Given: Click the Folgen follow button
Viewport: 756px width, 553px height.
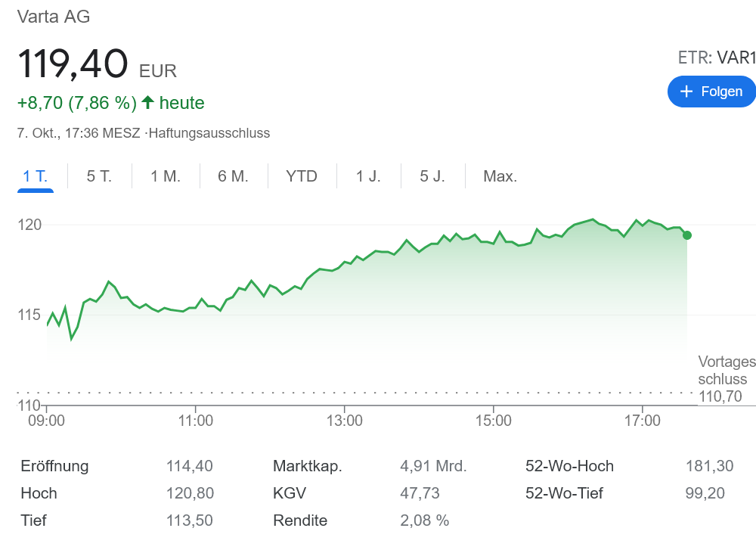Looking at the screenshot, I should coord(711,92).
